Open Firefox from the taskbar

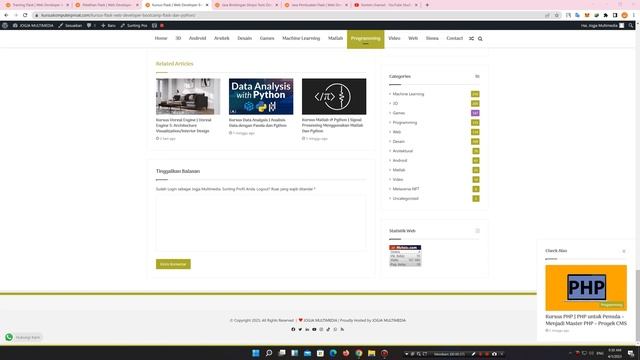click(x=346, y=353)
